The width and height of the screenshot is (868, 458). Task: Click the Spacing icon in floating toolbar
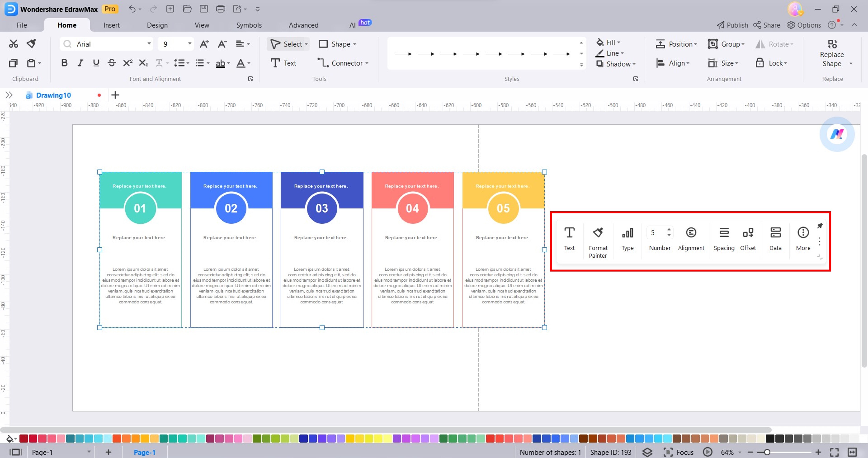tap(724, 232)
